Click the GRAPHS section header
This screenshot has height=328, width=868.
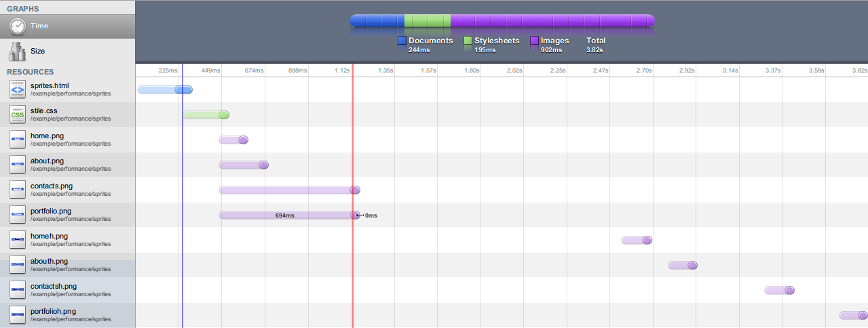pyautogui.click(x=22, y=8)
